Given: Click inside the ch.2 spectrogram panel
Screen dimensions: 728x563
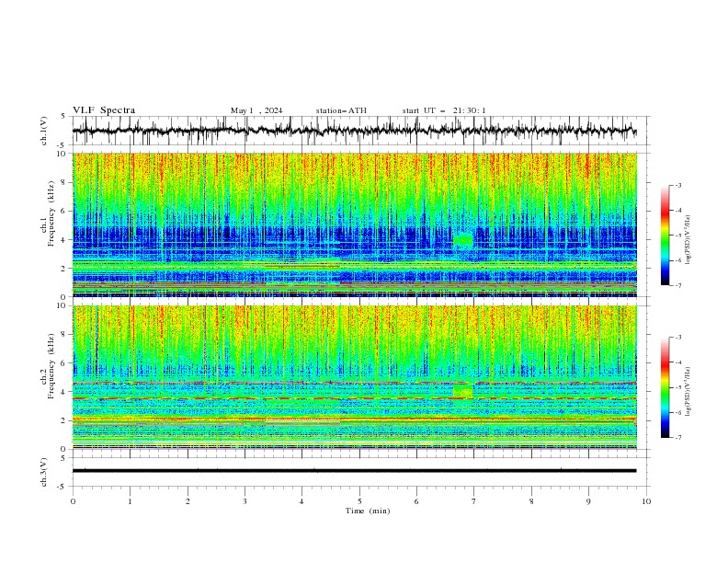Looking at the screenshot, I should [354, 377].
